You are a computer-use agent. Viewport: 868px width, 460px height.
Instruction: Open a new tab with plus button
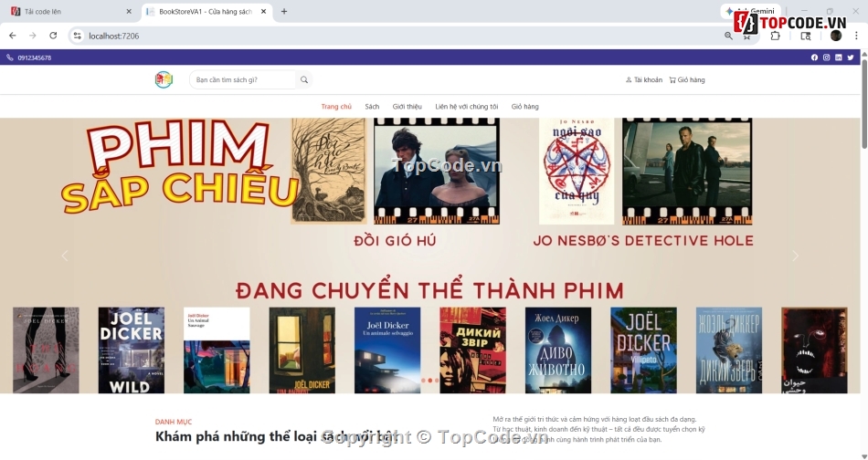click(284, 11)
